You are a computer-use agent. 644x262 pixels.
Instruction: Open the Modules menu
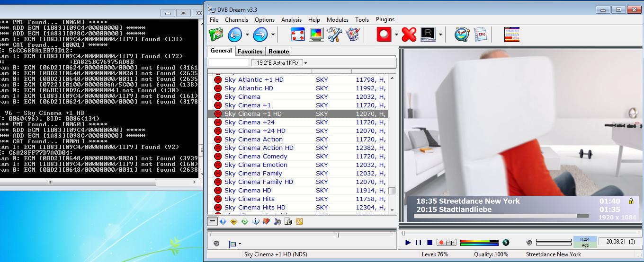pyautogui.click(x=338, y=20)
